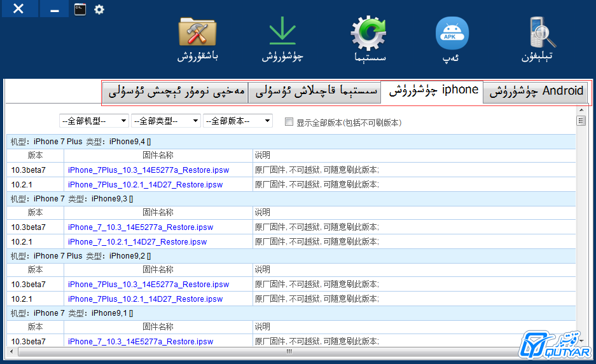Select the iPhone9,4 model header row

click(291, 142)
